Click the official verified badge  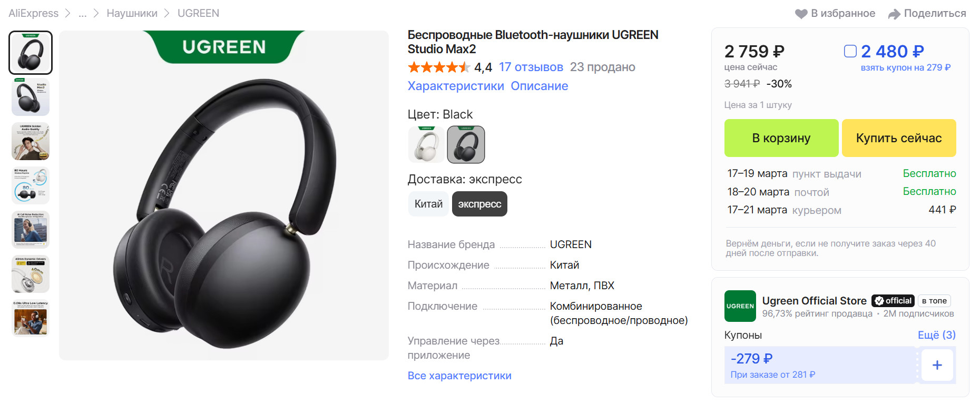click(x=893, y=301)
